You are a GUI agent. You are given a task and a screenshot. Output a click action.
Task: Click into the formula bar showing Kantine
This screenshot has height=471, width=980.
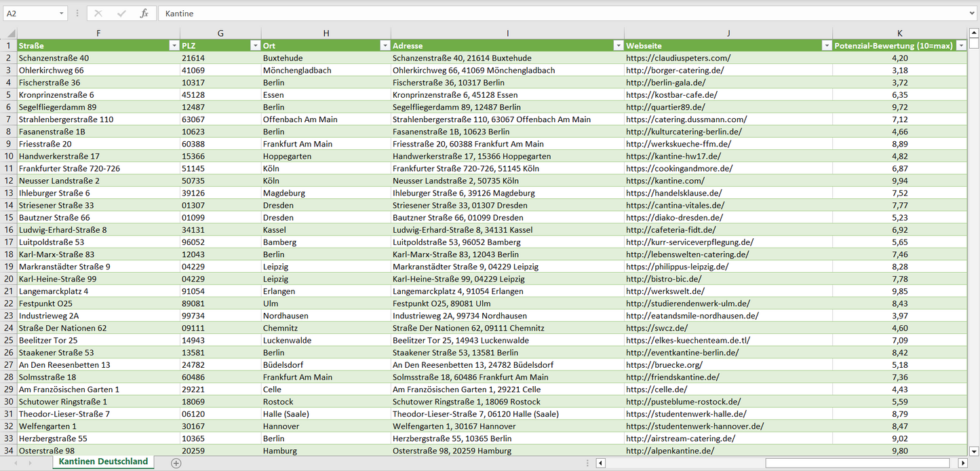543,14
